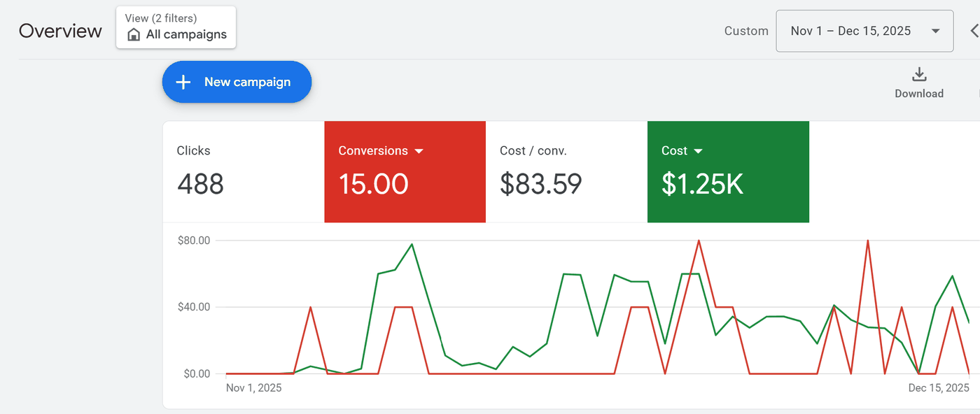Image resolution: width=980 pixels, height=414 pixels.
Task: Click the plus icon in New campaign
Action: click(183, 82)
